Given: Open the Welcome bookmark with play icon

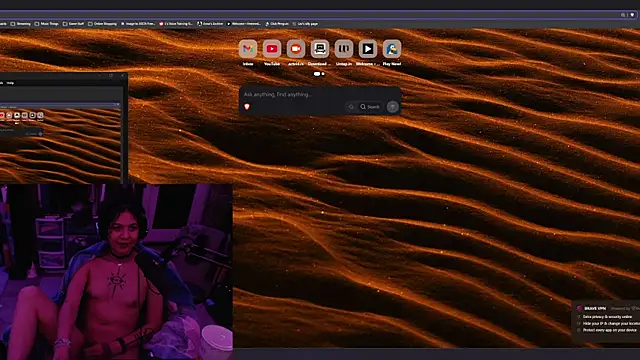Looking at the screenshot, I should [244, 24].
